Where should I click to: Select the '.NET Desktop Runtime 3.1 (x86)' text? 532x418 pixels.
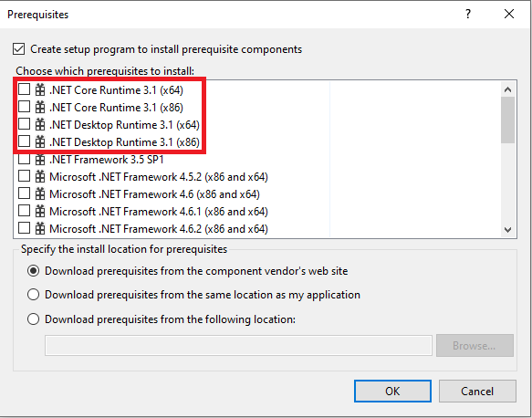[124, 142]
